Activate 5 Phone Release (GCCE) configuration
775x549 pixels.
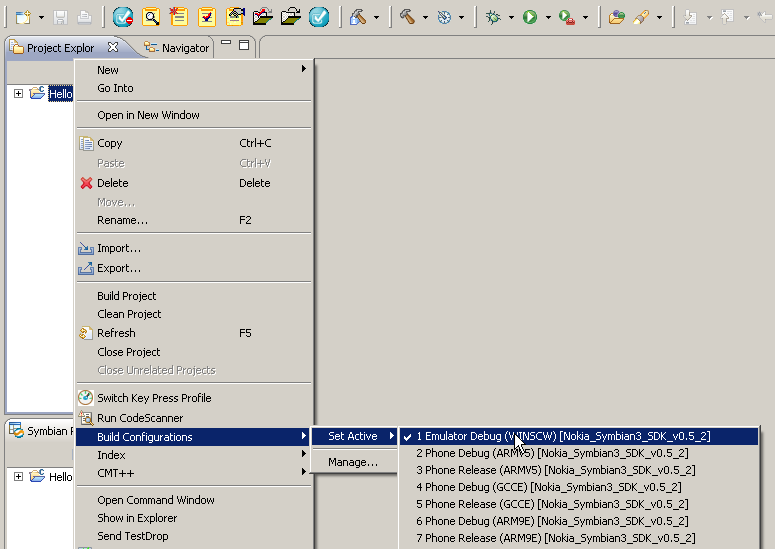click(551, 504)
